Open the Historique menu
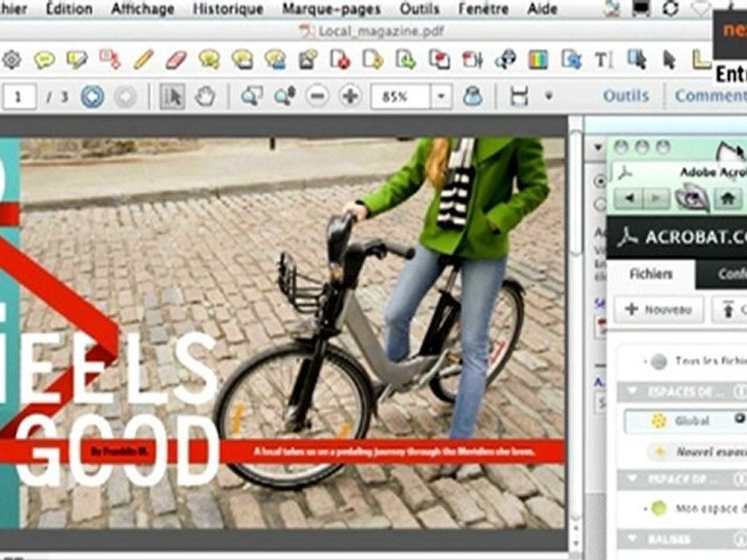The width and height of the screenshot is (747, 560). pyautogui.click(x=228, y=9)
